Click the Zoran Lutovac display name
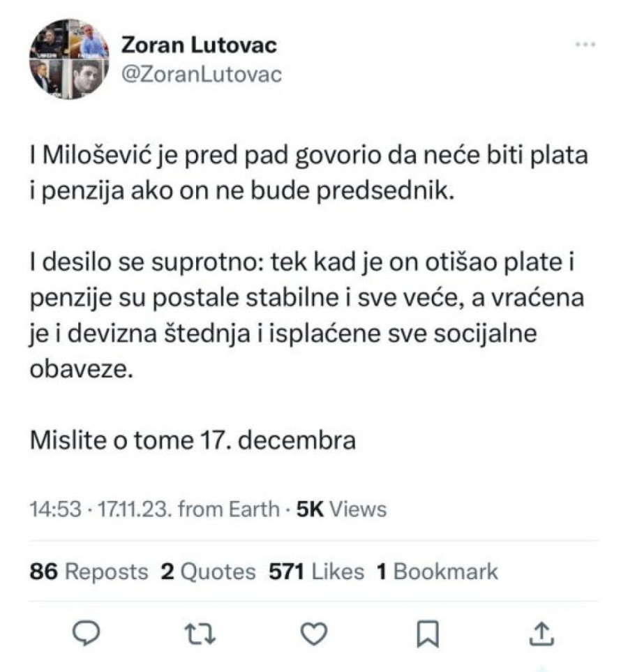This screenshot has height=672, width=628. pos(199,45)
